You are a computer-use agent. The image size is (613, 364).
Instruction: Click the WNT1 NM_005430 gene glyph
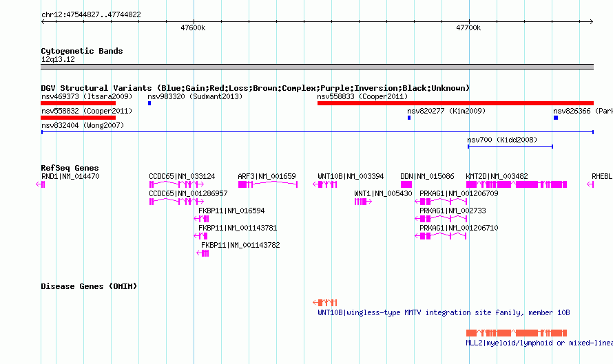(x=363, y=202)
